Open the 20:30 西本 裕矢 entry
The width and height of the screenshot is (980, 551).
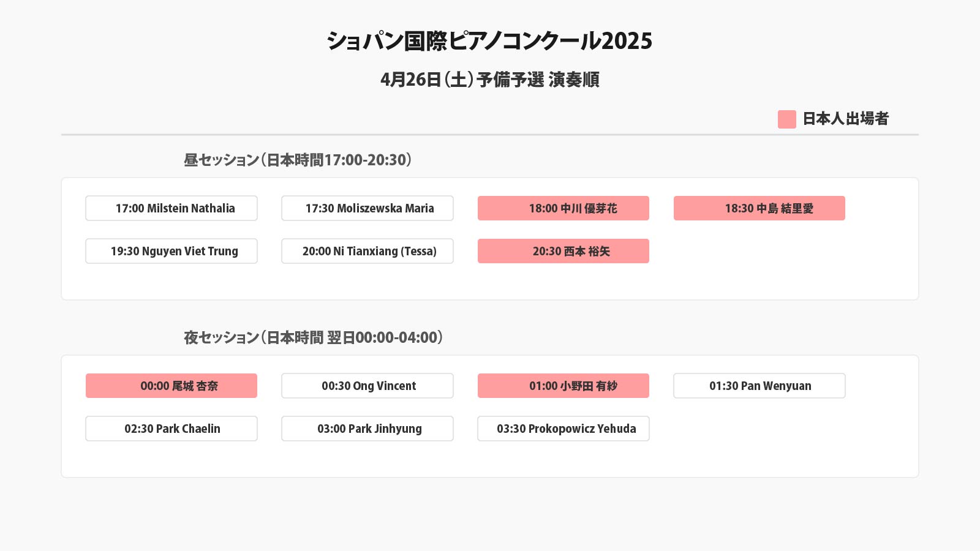[563, 251]
